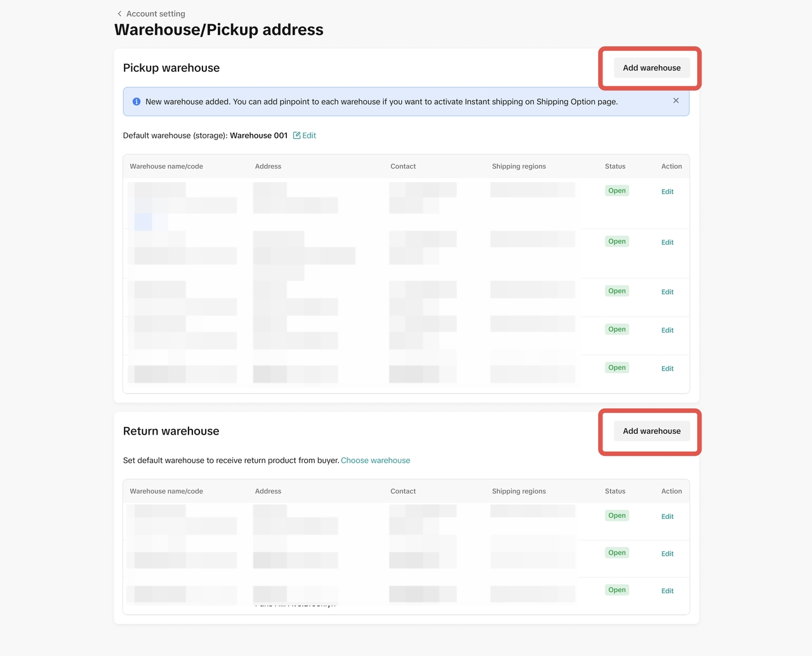
Task: Click the back chevron beside Account setting
Action: pyautogui.click(x=119, y=13)
